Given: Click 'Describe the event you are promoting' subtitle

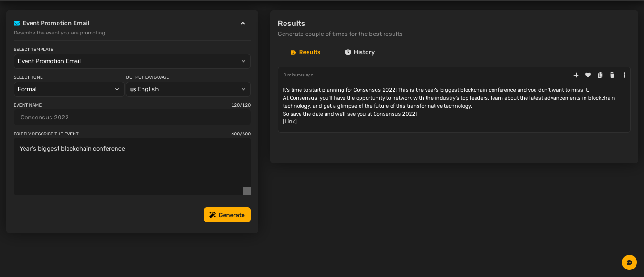Looking at the screenshot, I should coord(59,33).
